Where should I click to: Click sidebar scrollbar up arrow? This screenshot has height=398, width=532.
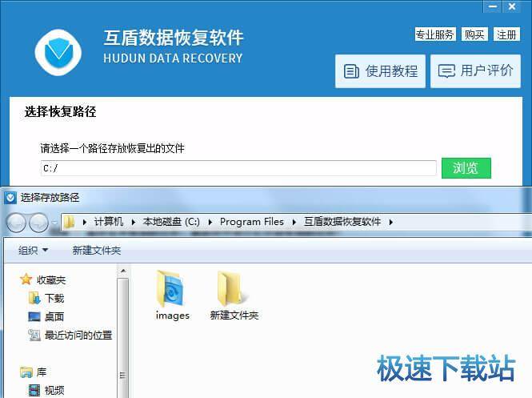123,271
